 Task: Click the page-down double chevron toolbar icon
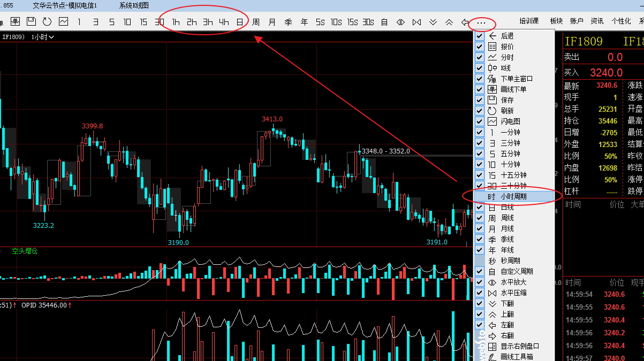pos(433,22)
